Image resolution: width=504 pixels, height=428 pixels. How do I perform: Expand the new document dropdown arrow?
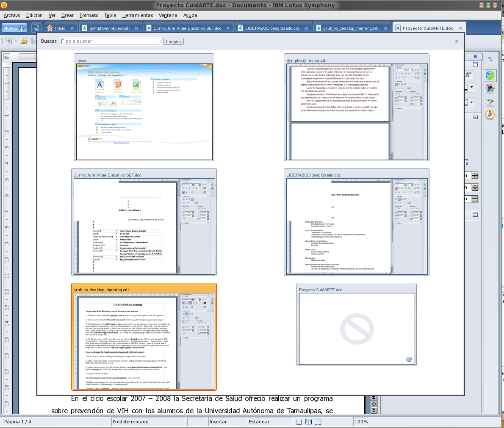click(x=16, y=41)
